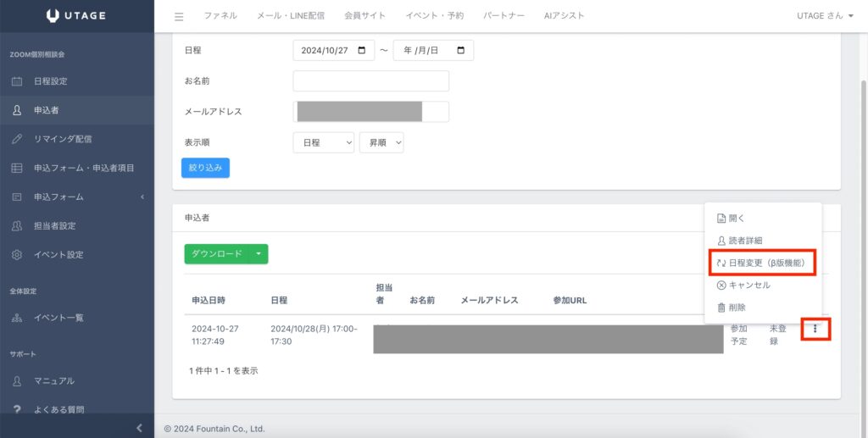This screenshot has width=868, height=438.
Task: Click the people icon beside 担当者設定
Action: [x=17, y=225]
